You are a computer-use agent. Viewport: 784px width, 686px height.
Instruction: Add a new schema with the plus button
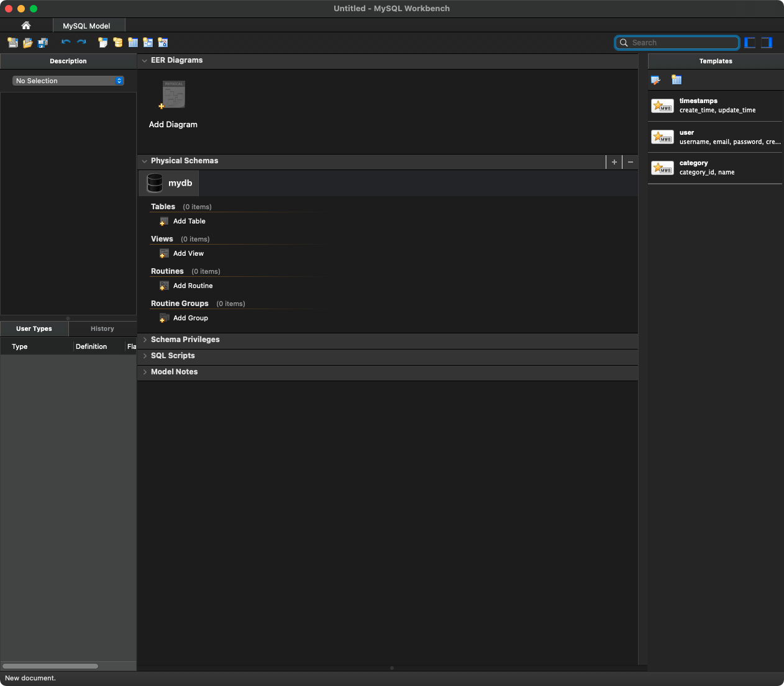point(614,162)
